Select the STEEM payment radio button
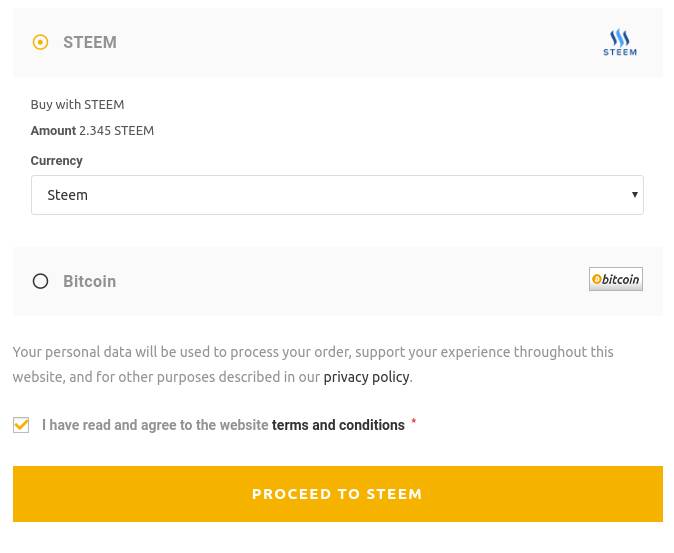This screenshot has height=553, width=674. point(40,42)
